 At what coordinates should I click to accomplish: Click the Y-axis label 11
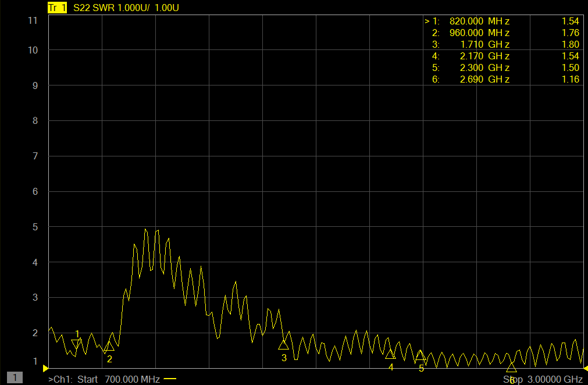33,20
